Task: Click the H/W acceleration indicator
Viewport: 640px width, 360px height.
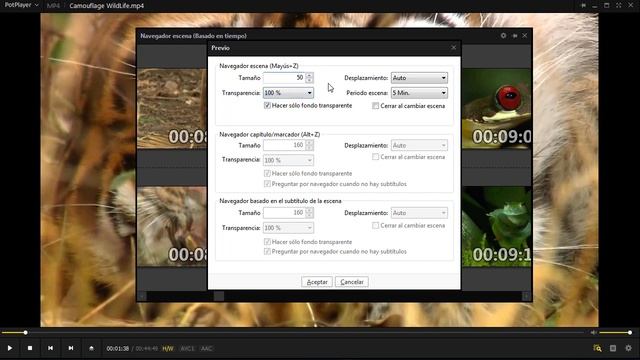Action: click(168, 349)
